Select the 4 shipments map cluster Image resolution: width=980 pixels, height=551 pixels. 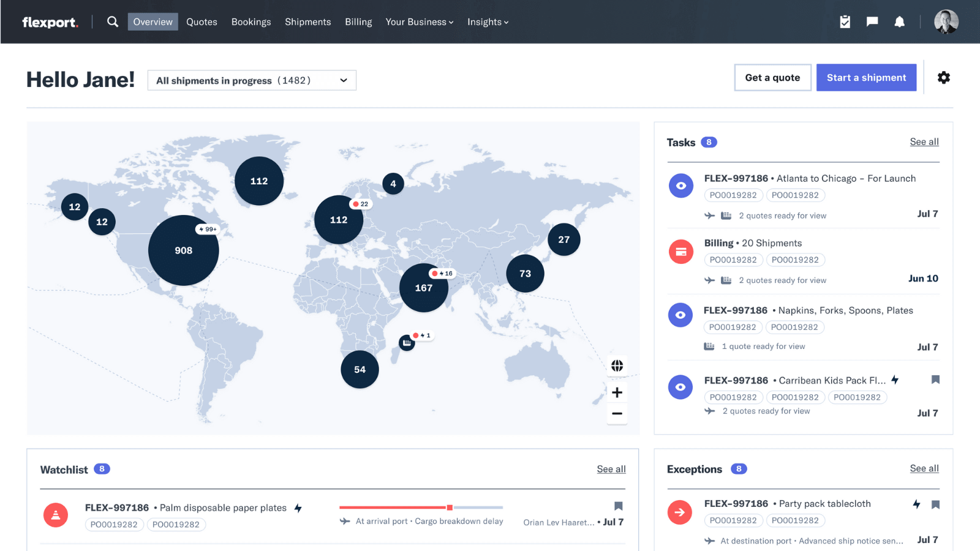[393, 184]
